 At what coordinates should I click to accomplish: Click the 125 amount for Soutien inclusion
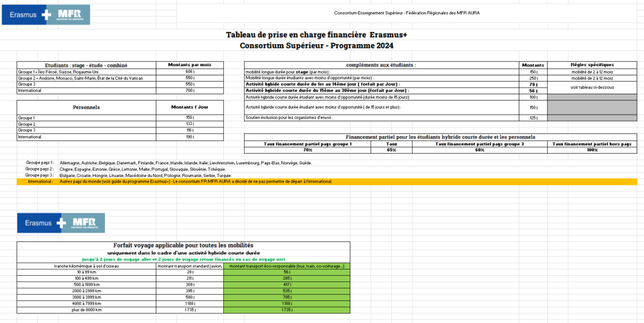[533, 118]
